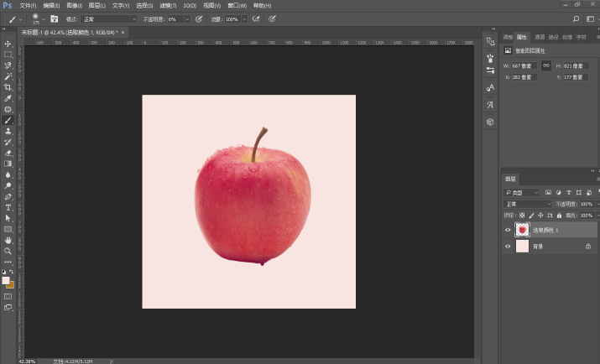Open the 文件(F) menu
600x364 pixels.
point(28,5)
